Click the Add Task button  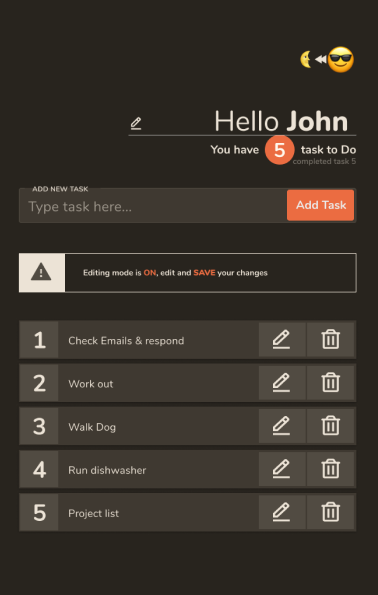point(321,205)
